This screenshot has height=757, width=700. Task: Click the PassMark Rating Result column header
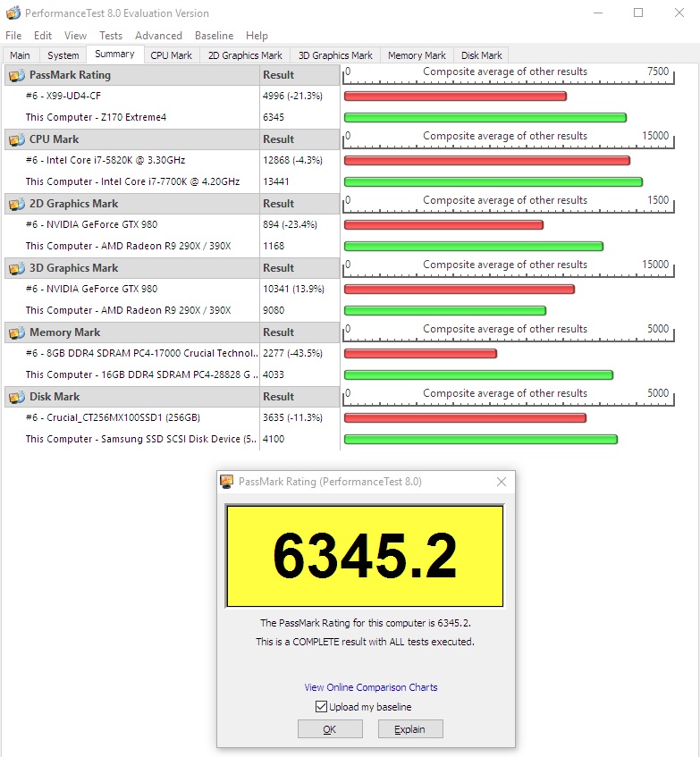(299, 75)
